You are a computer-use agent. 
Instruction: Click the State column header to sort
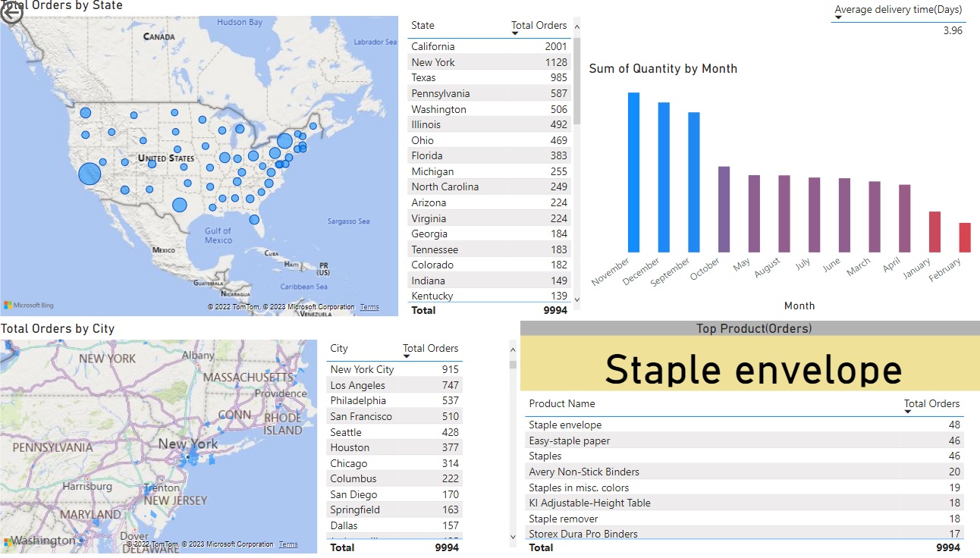pos(422,25)
